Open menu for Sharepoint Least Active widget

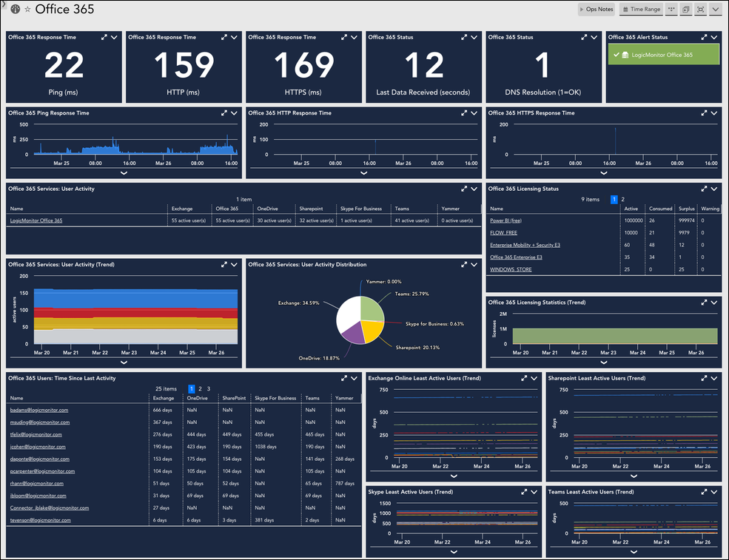pos(714,378)
